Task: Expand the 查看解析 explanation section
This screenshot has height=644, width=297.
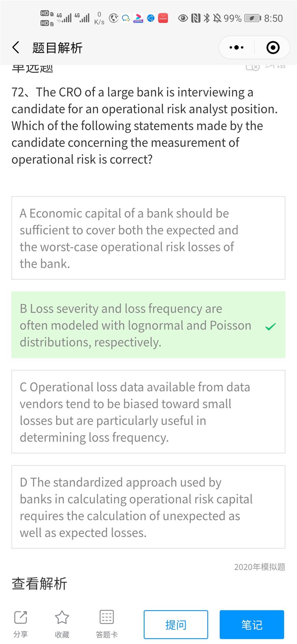Action: point(39,583)
